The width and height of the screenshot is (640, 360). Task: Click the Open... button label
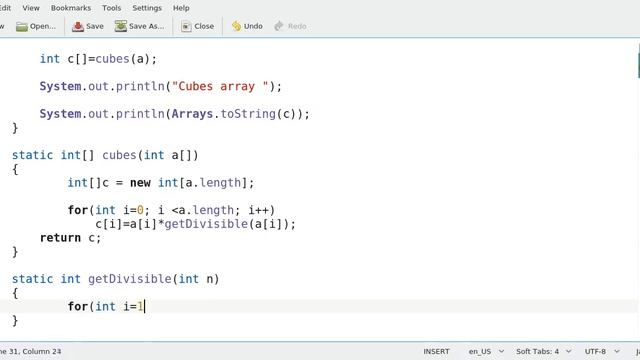pos(42,26)
